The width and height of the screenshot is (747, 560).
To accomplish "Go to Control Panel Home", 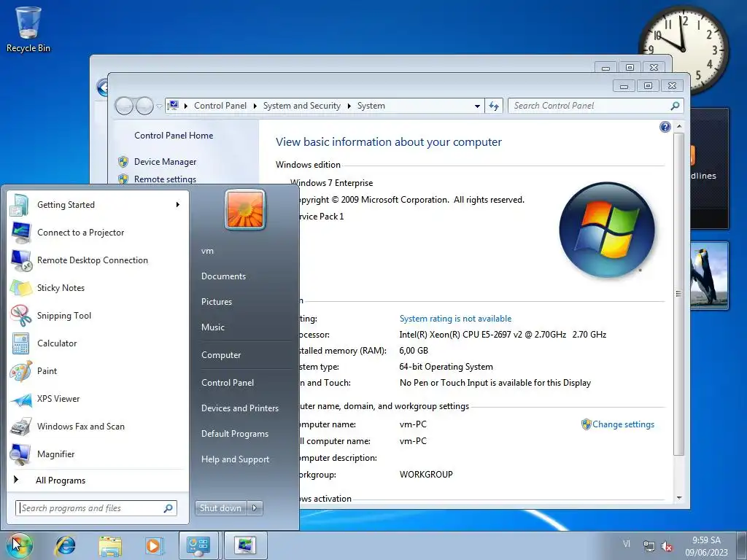I will pyautogui.click(x=174, y=136).
